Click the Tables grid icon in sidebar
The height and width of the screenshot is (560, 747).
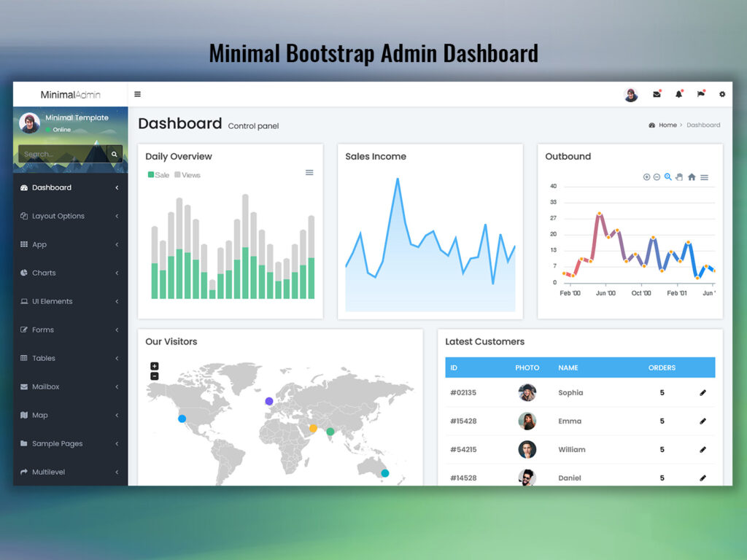[x=24, y=358]
